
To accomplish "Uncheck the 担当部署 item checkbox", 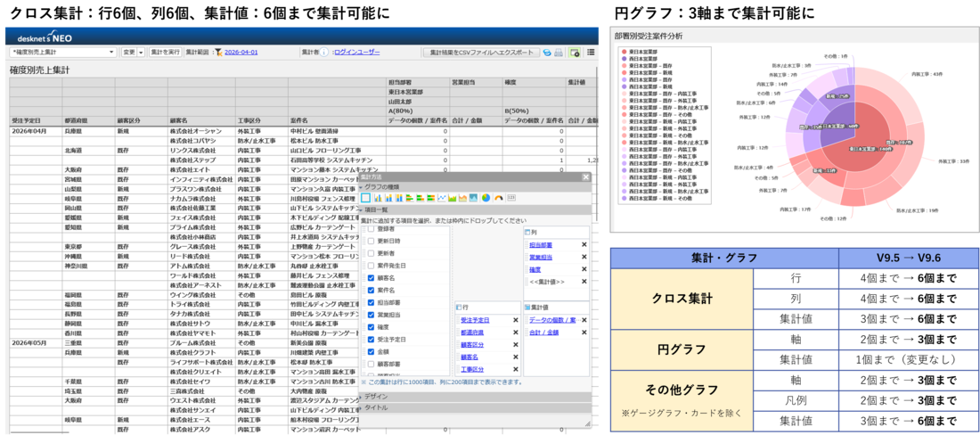I will click(x=371, y=303).
